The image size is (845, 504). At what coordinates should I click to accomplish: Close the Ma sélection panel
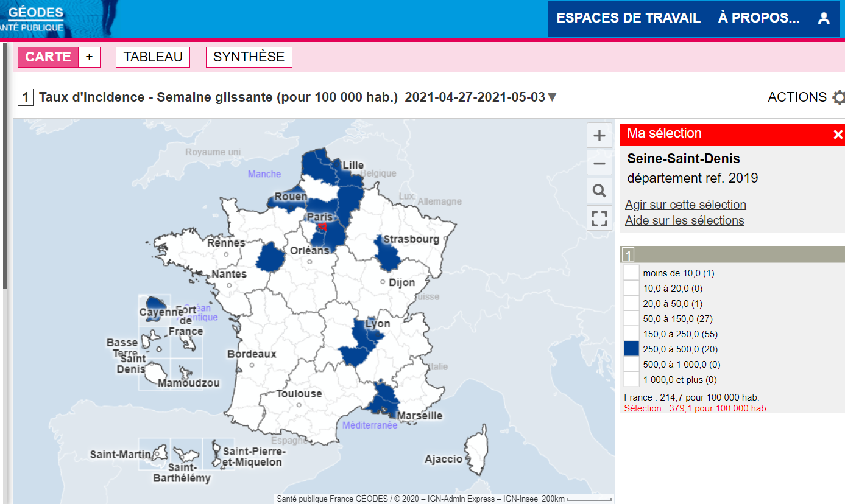[x=838, y=135]
